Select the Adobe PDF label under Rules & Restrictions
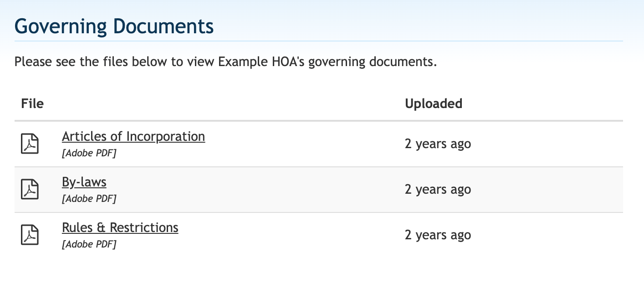Viewport: 644px width, 289px height. (x=89, y=244)
